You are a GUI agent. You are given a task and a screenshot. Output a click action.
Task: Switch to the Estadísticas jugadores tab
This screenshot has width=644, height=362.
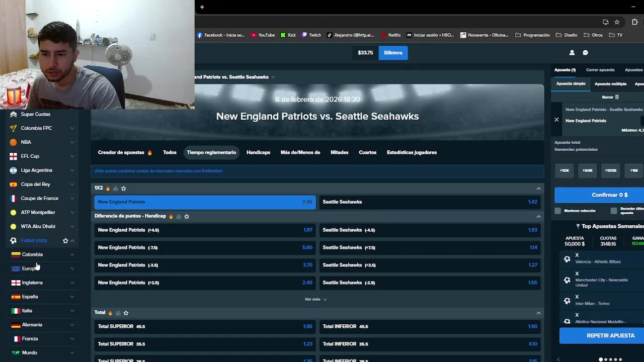pyautogui.click(x=412, y=152)
